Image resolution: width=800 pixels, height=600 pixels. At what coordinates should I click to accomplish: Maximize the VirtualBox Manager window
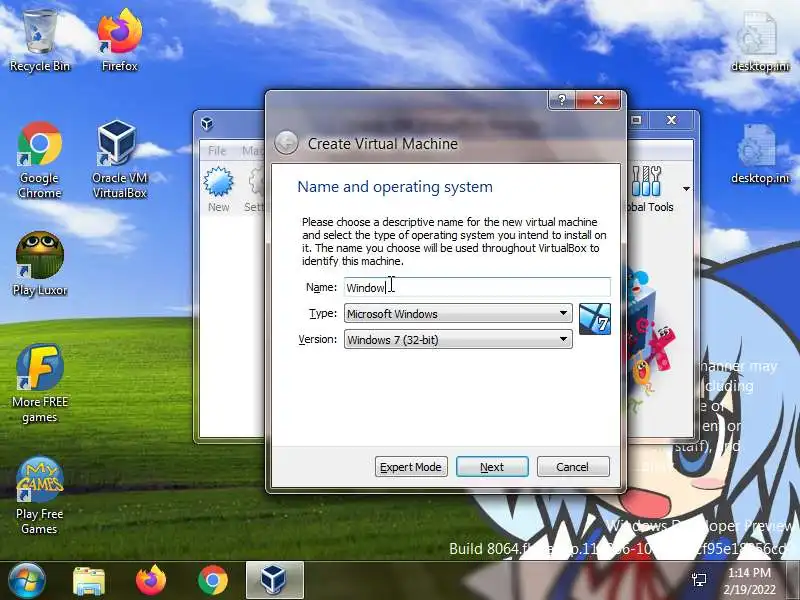[x=636, y=120]
